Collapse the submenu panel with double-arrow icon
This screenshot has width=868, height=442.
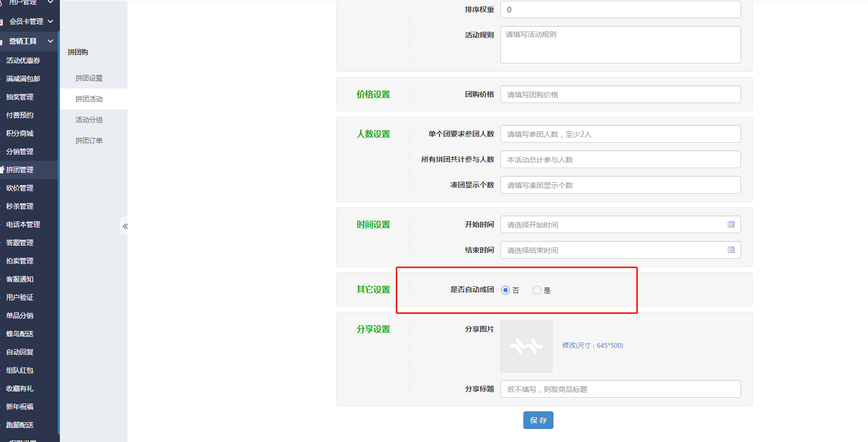[x=125, y=226]
